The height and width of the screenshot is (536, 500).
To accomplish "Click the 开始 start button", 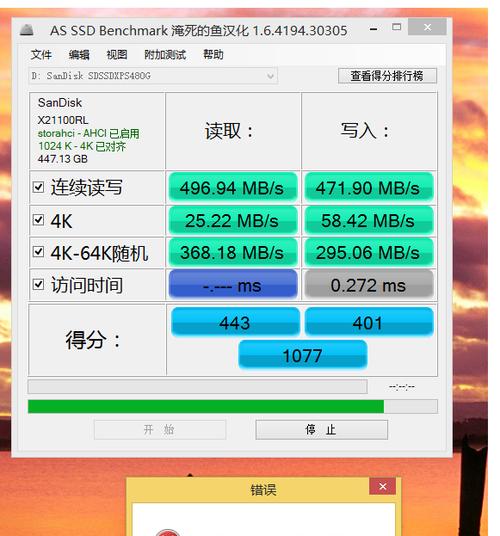I will (160, 430).
